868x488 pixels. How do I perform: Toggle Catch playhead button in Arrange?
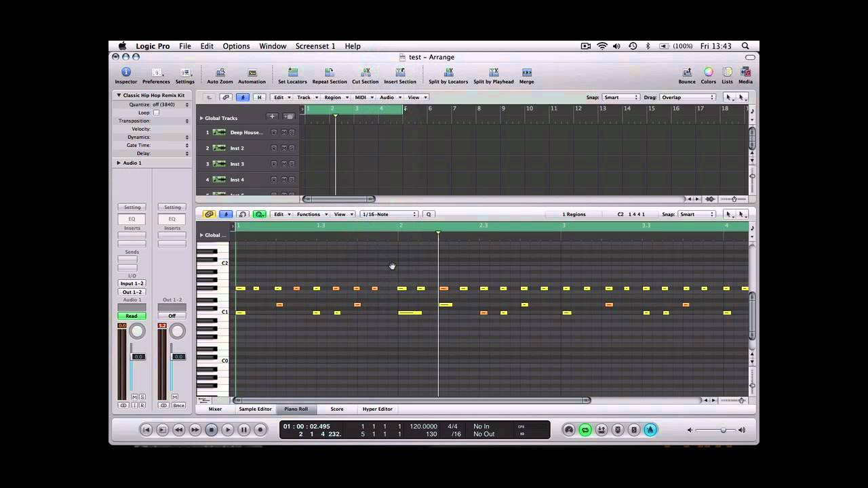[x=242, y=98]
